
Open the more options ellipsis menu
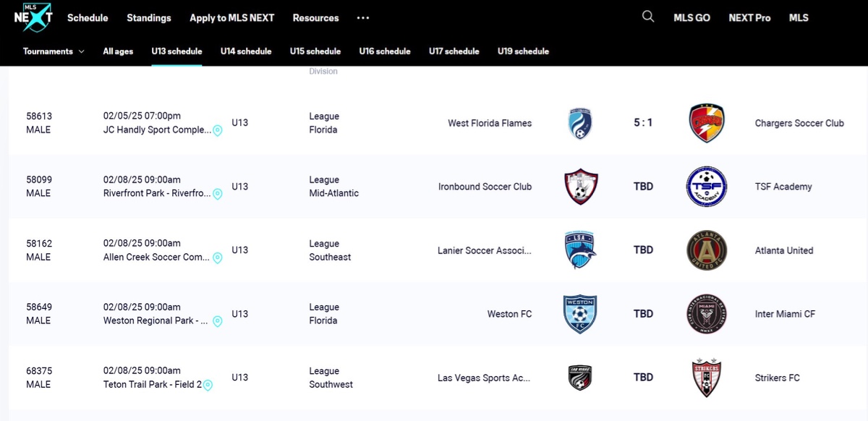click(363, 18)
